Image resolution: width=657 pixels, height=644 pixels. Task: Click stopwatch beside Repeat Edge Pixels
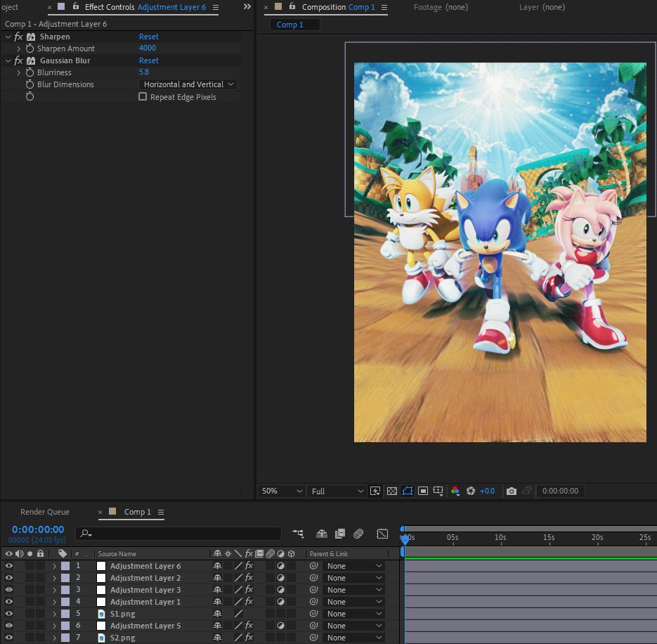click(x=30, y=97)
